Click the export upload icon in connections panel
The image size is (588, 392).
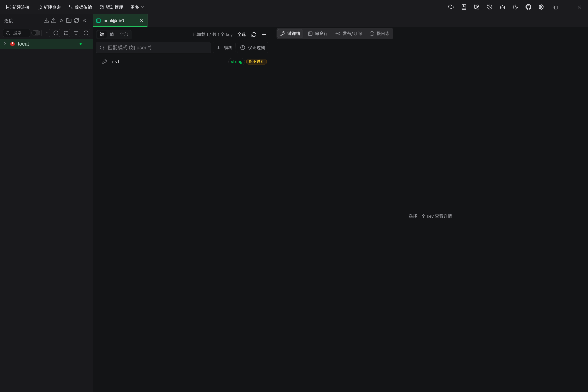54,21
